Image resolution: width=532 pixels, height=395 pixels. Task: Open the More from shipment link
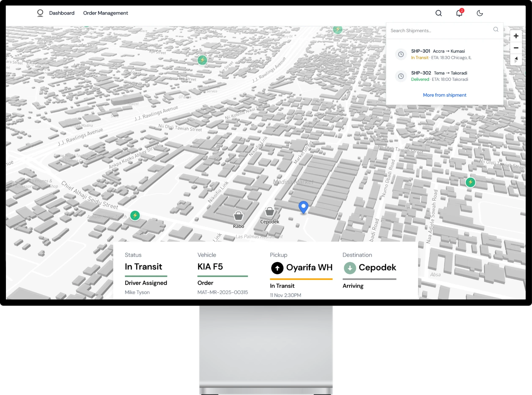444,95
